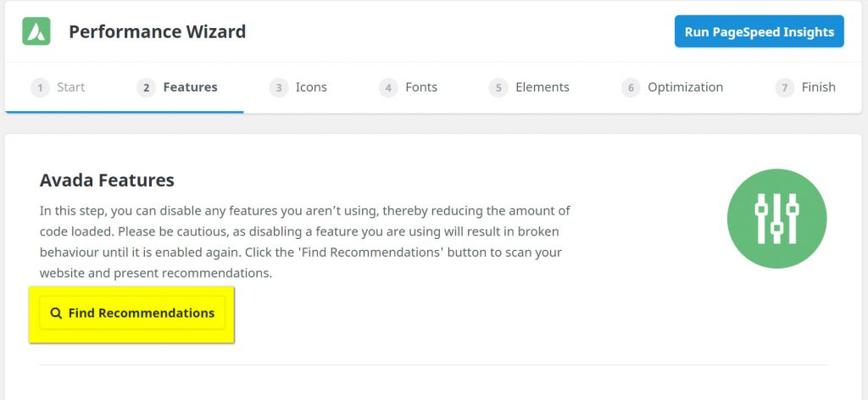Click the magnifier icon in Find Recommendations
This screenshot has width=868, height=400.
(x=56, y=314)
